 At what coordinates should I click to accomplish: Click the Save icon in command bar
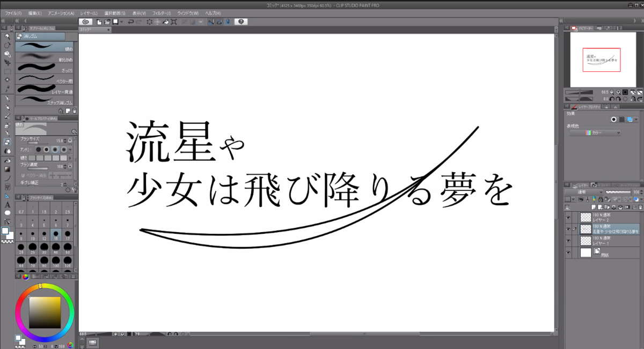[115, 21]
